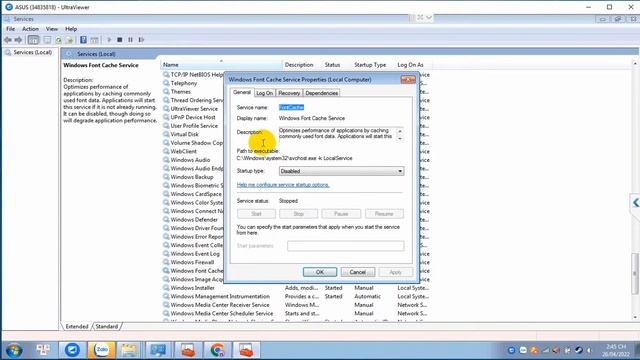Click the Refresh toolbar icon
The width and height of the screenshot is (640, 360).
pos(58,40)
